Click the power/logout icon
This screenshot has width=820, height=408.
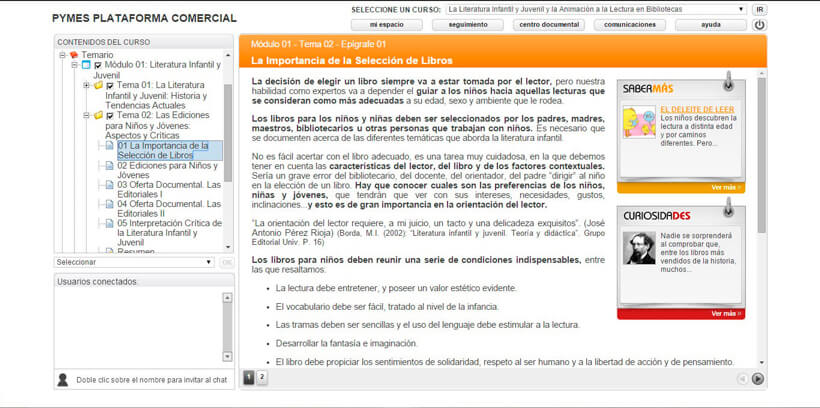[759, 25]
